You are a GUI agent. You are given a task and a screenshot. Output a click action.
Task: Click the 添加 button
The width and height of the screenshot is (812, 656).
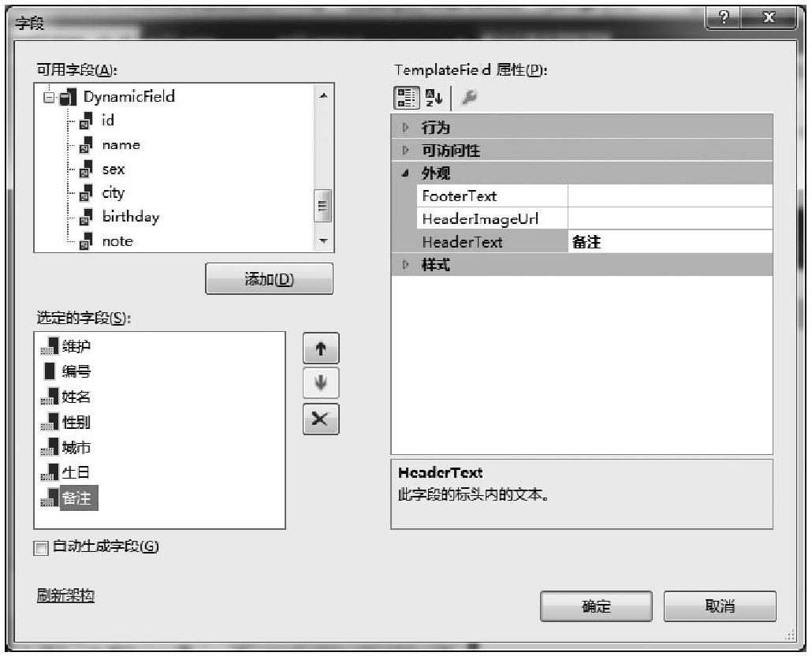tap(270, 279)
